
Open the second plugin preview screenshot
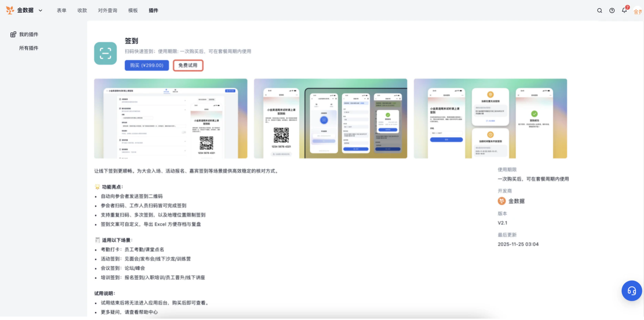[331, 118]
